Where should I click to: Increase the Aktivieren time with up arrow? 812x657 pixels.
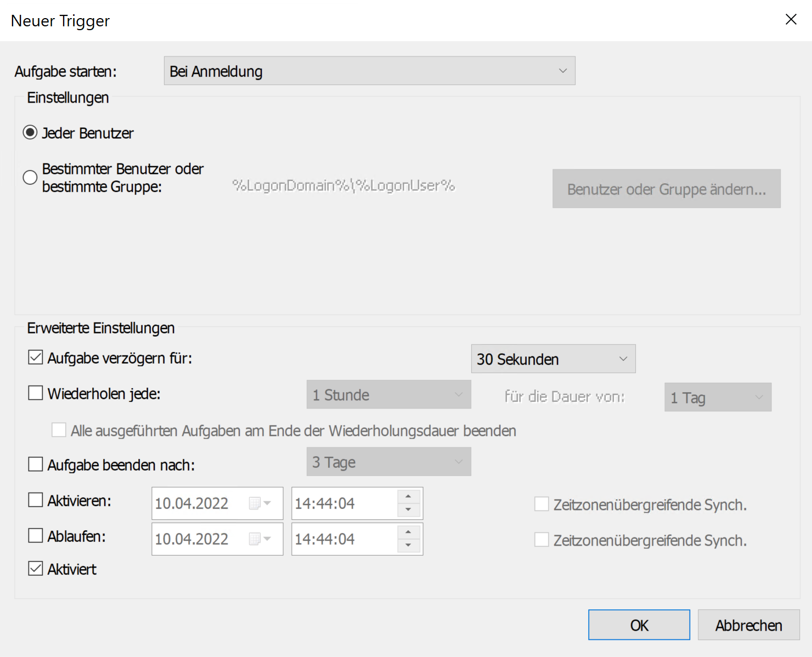408,496
